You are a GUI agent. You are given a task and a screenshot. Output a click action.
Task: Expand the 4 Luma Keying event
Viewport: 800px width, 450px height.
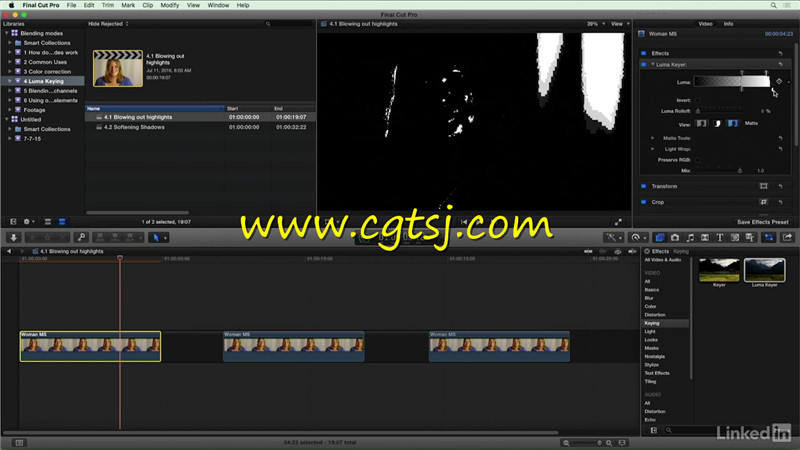coord(10,81)
